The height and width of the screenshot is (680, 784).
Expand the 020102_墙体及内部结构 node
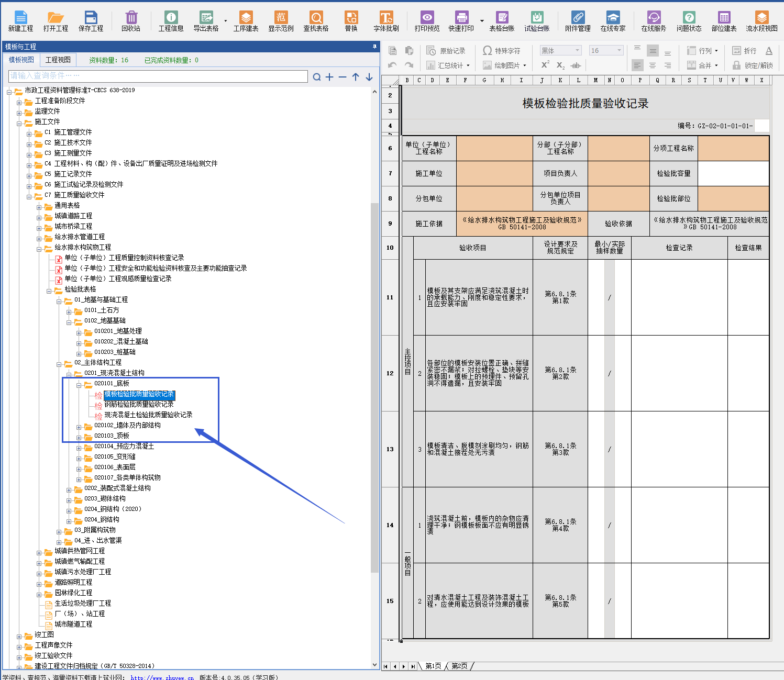79,427
